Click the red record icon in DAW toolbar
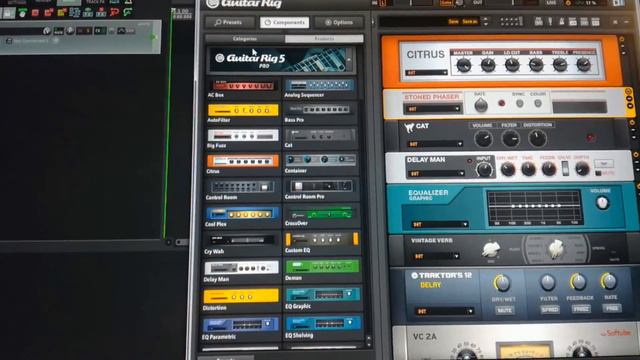Screen dimensions: 640x360 pos(35,13)
